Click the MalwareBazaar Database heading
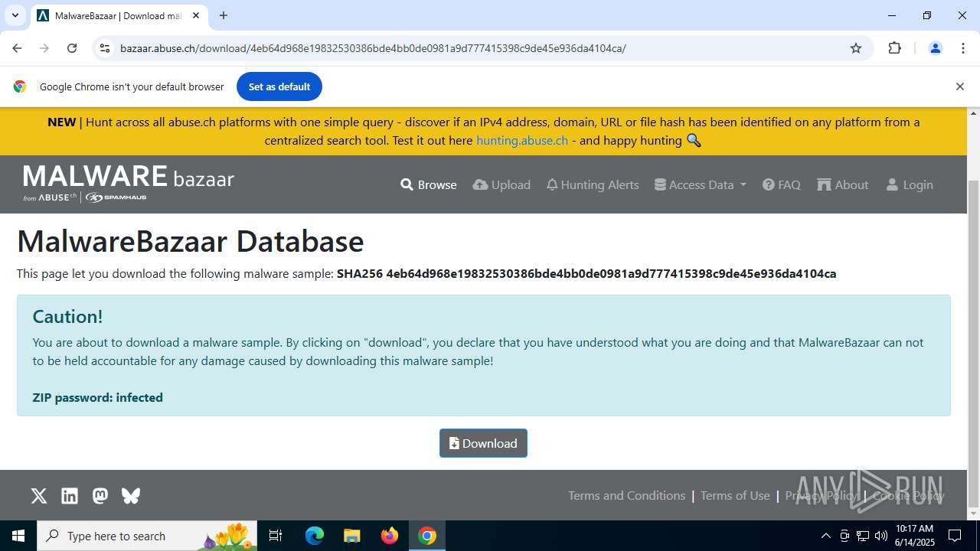Image resolution: width=980 pixels, height=551 pixels. tap(191, 241)
